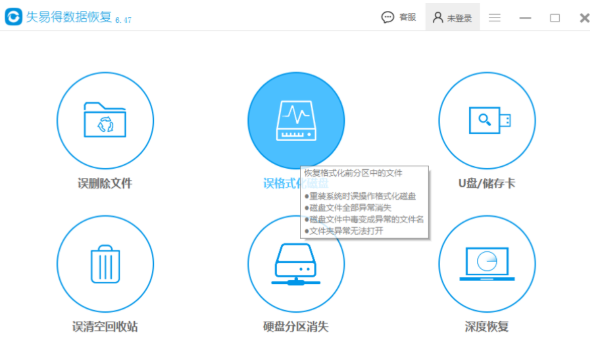The height and width of the screenshot is (363, 590).
Task: Click the 硬盘分区消失 label
Action: (x=296, y=327)
